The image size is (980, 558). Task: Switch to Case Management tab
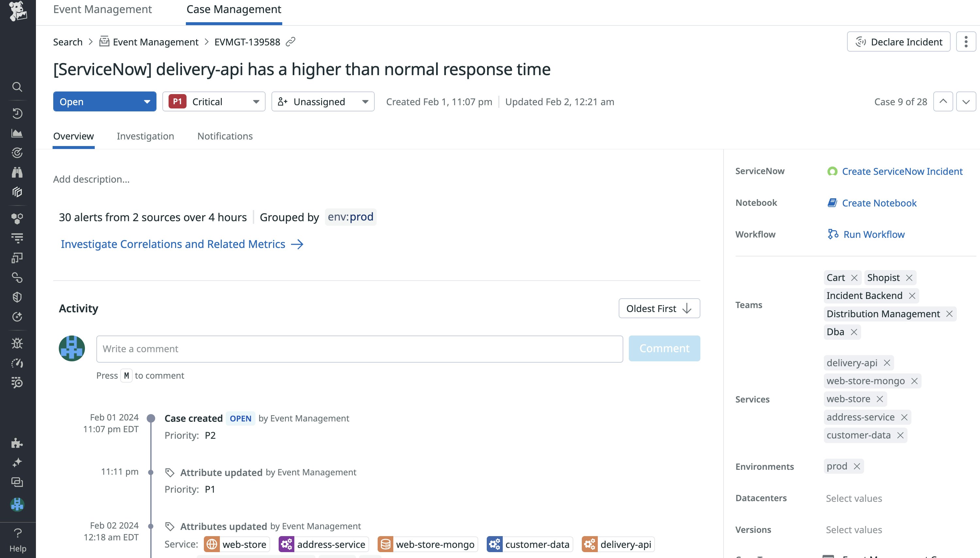coord(234,9)
